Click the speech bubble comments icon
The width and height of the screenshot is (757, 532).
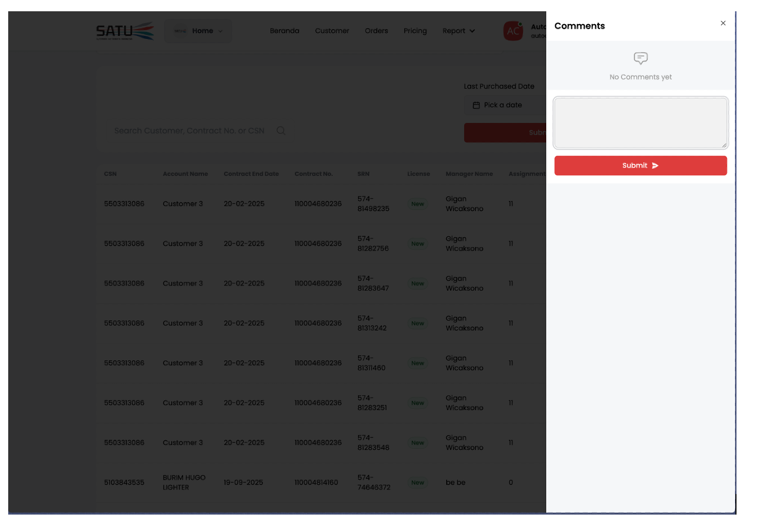tap(641, 58)
